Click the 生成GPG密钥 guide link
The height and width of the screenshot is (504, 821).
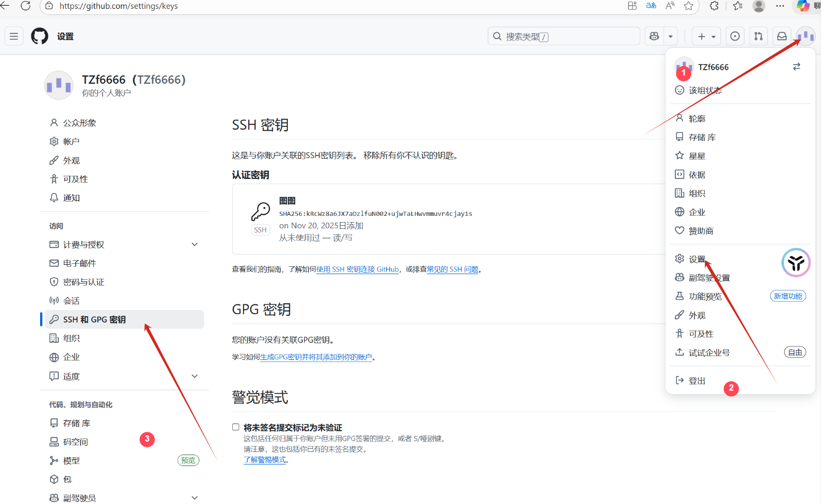click(x=315, y=357)
